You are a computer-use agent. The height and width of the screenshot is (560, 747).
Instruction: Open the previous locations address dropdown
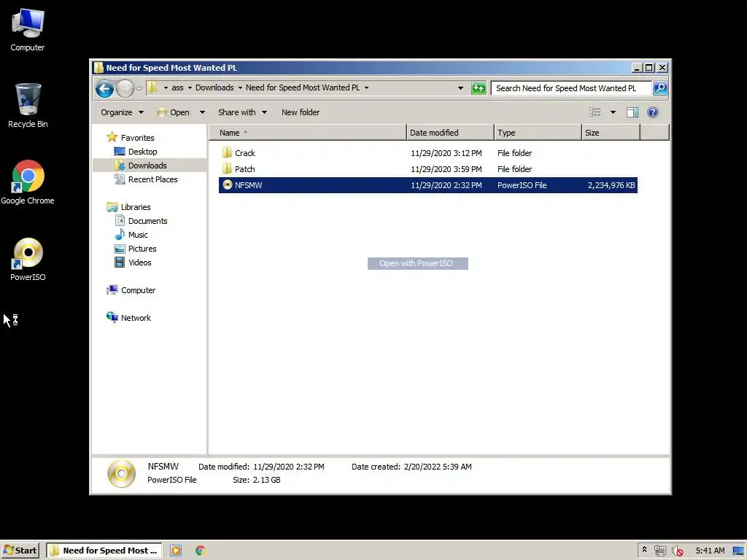[x=460, y=88]
